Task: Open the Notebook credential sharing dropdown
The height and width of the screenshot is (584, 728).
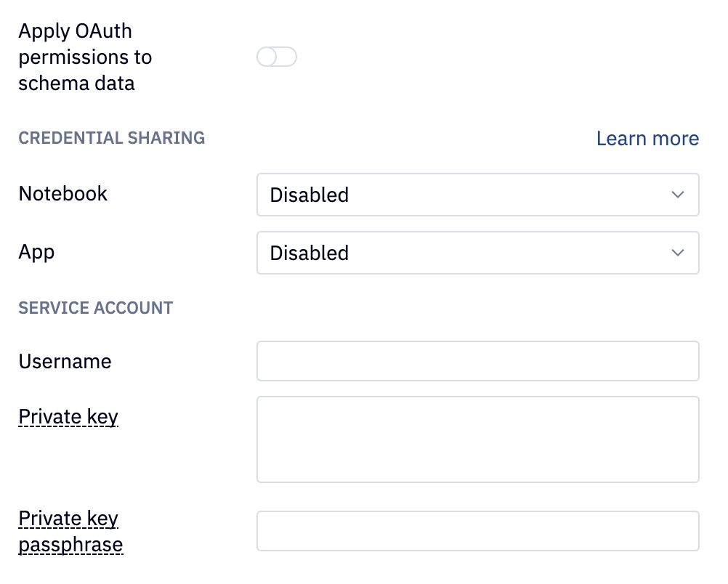Action: [x=477, y=195]
